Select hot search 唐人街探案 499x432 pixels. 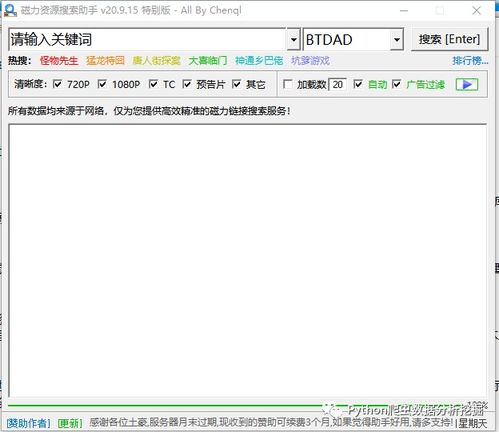pyautogui.click(x=156, y=61)
